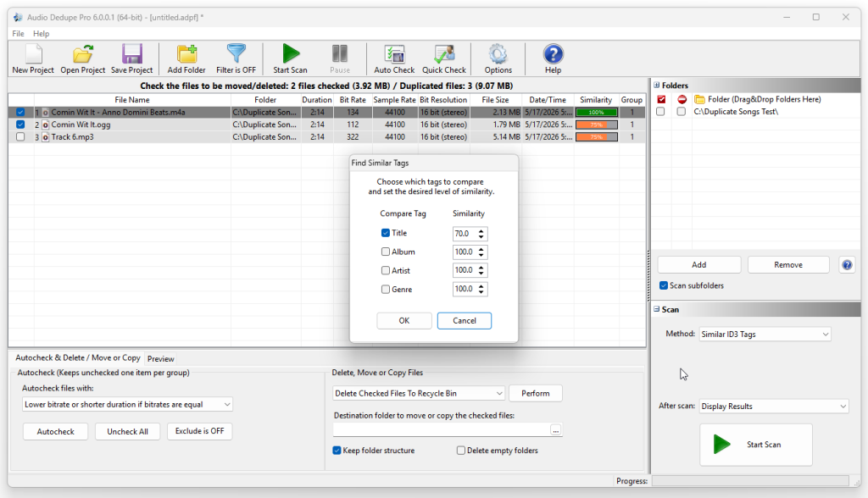Open the Help menu
The image size is (868, 498).
point(41,34)
